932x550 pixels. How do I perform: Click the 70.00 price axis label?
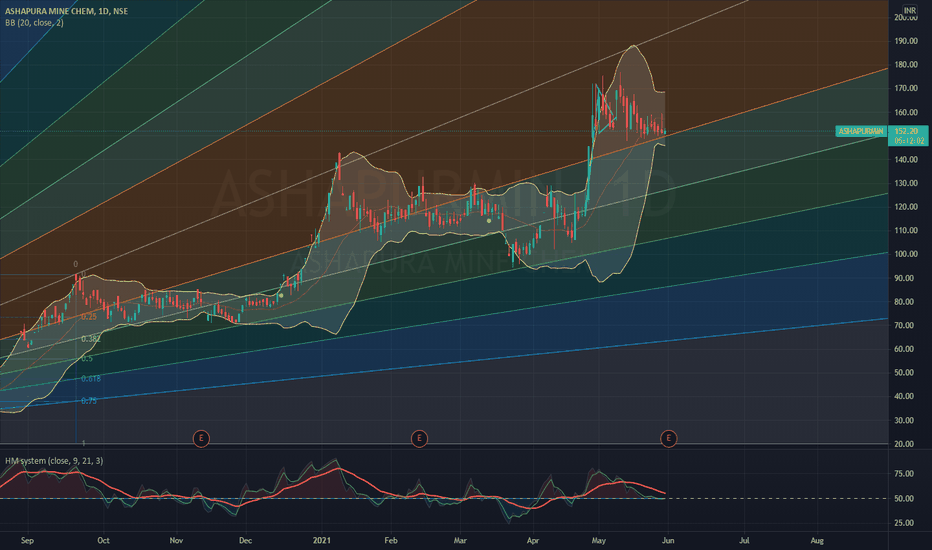click(x=906, y=326)
